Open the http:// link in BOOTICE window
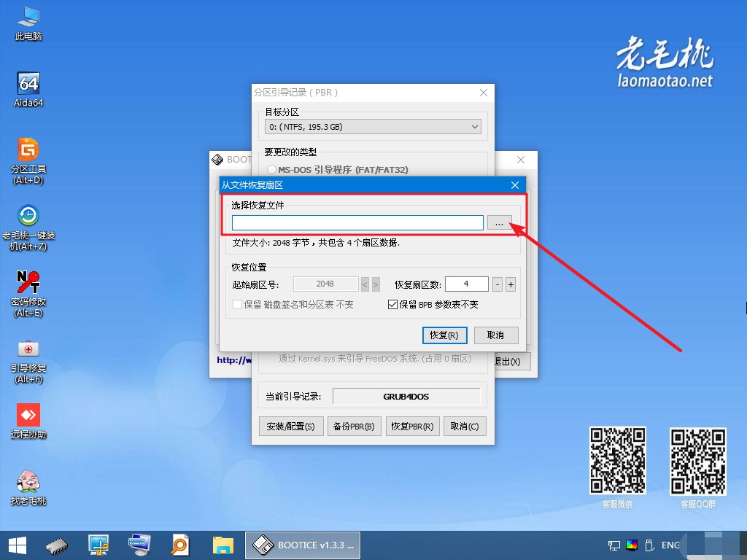Image resolution: width=747 pixels, height=560 pixels. coord(234,360)
